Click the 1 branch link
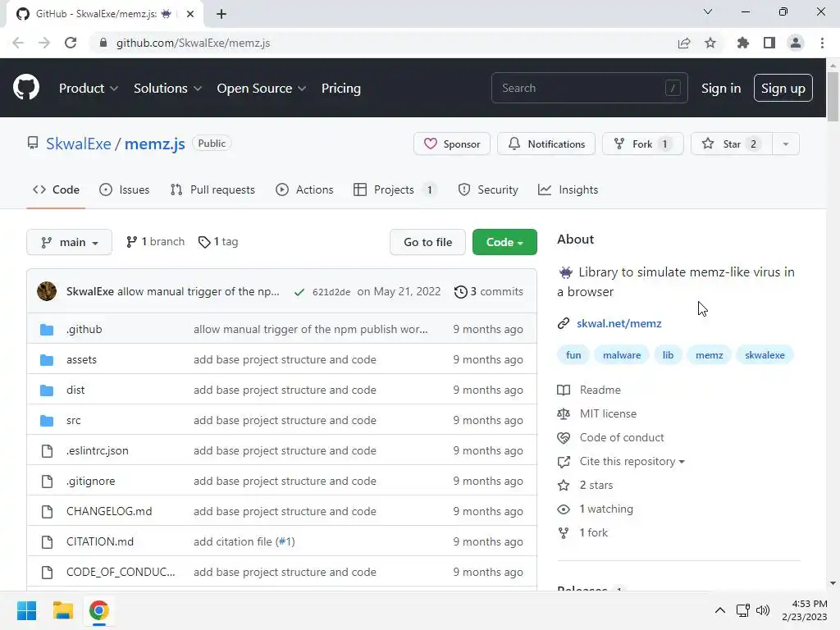840x630 pixels. [155, 242]
